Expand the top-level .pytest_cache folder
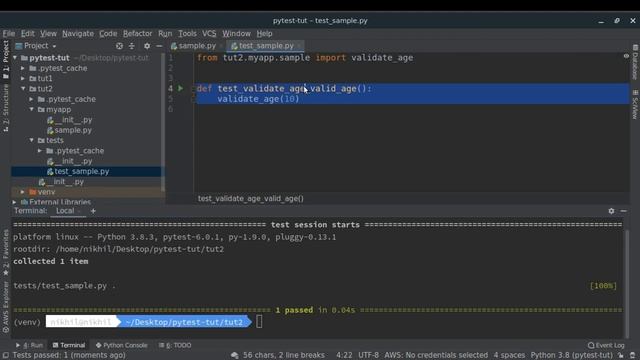 point(23,68)
